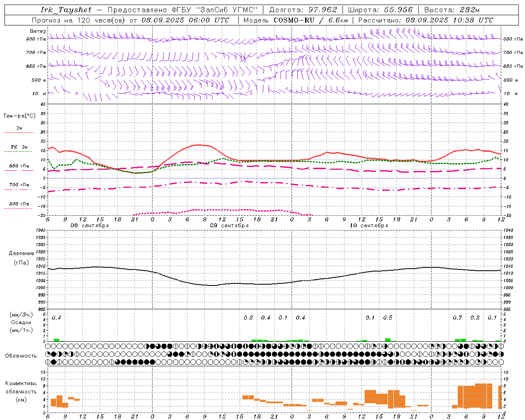Image resolution: width=525 pixels, height=420 pixels.
Task: Click the '(мм/1ч.)' precipitation unit label
Action: point(21,330)
